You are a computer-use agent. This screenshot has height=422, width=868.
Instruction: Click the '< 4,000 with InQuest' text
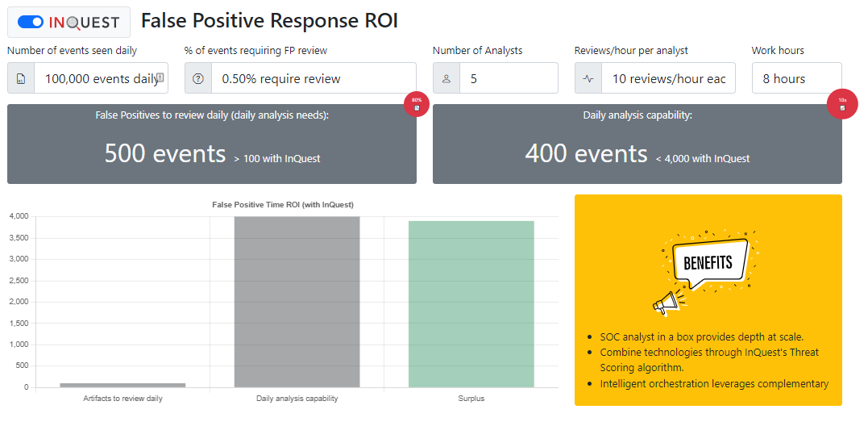click(x=703, y=159)
